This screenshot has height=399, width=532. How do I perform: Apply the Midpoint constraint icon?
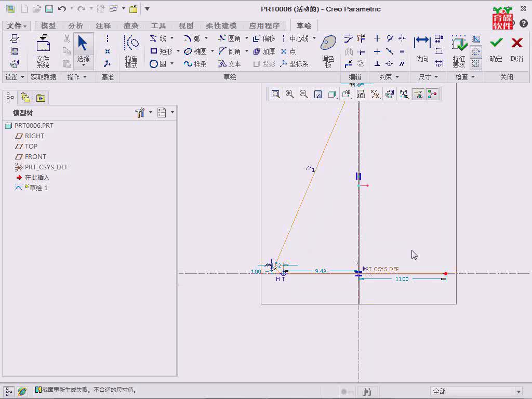[x=390, y=51]
